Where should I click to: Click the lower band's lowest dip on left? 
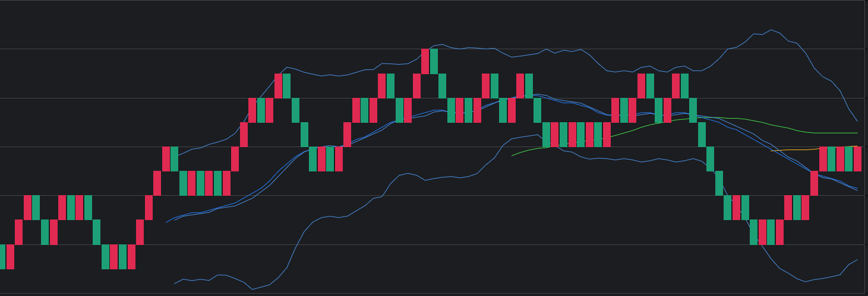pos(252,289)
